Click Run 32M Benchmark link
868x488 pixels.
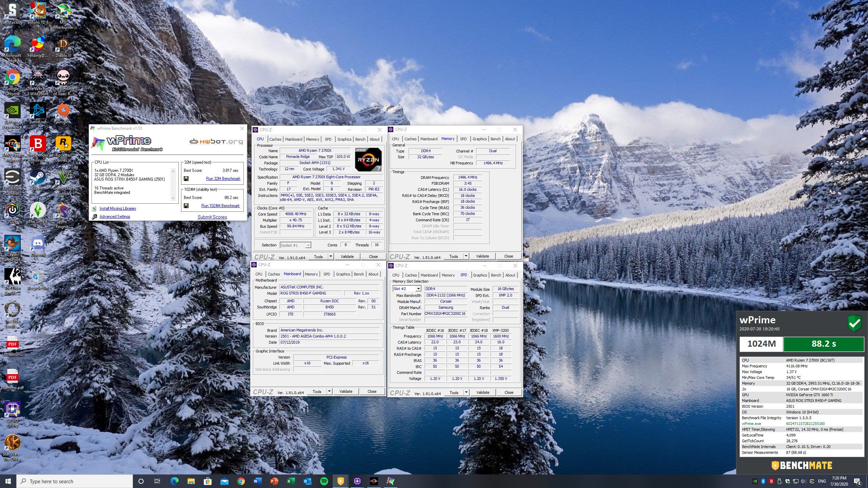click(223, 179)
